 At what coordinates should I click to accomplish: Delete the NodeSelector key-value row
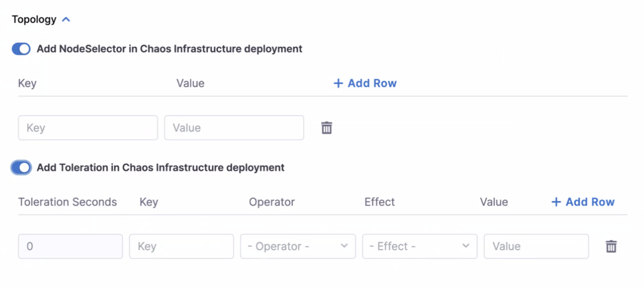coord(327,128)
